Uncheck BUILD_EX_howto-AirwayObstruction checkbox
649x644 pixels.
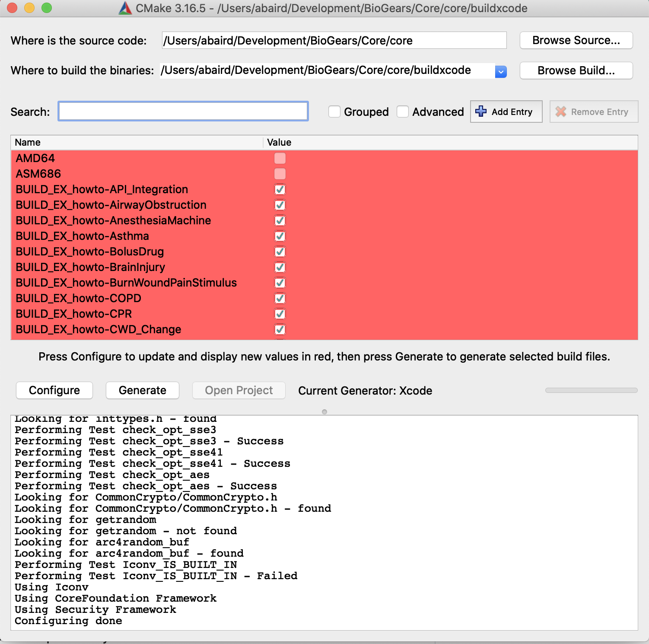[280, 205]
